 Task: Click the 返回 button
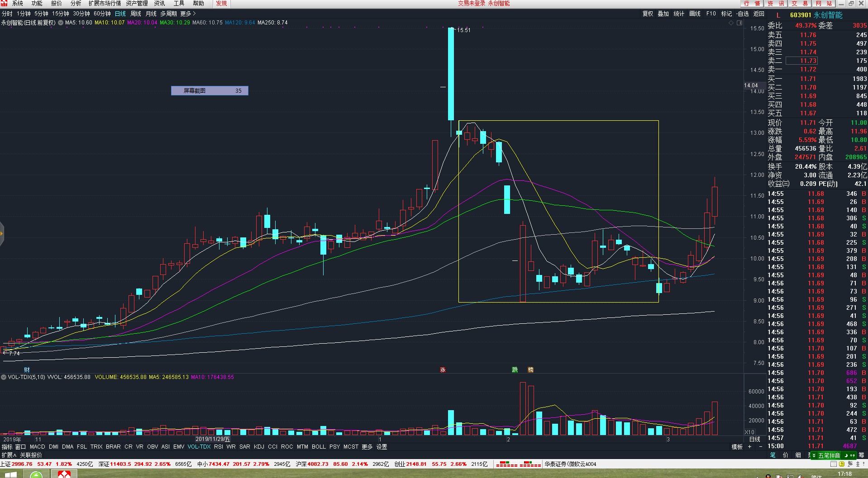(x=759, y=14)
